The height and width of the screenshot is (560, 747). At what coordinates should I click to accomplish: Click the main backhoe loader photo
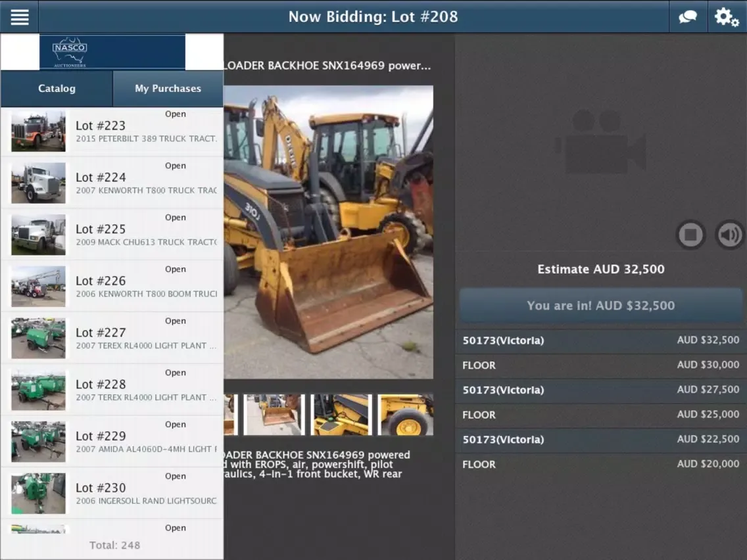pos(329,233)
